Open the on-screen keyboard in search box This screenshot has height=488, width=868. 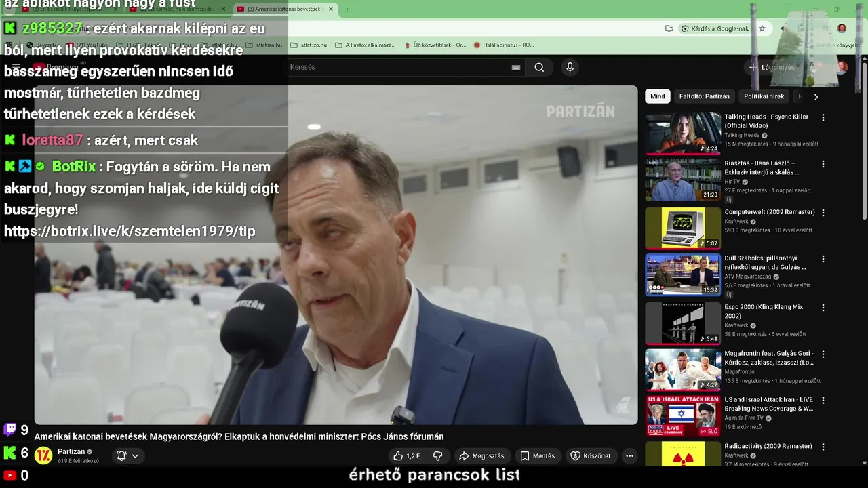[x=516, y=67]
